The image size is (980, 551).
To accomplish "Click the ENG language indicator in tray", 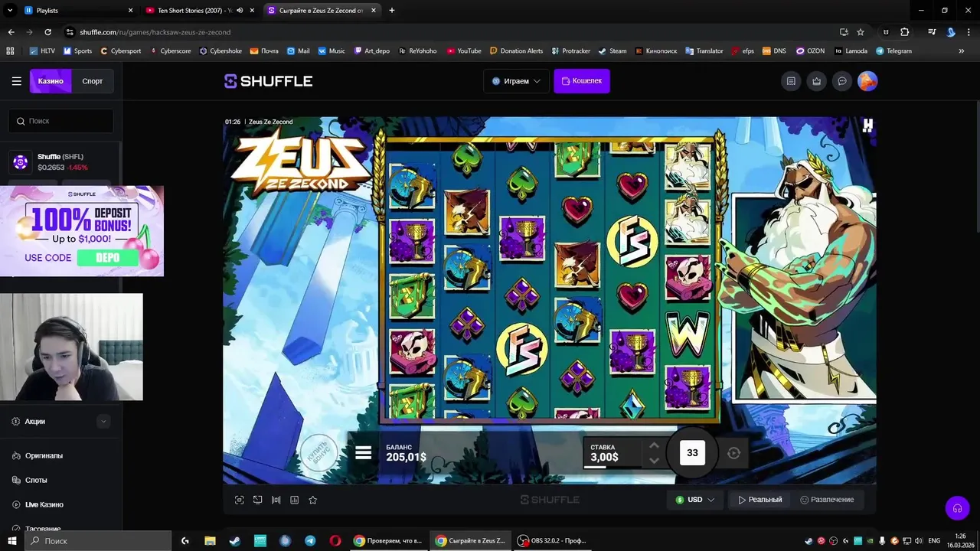I will click(934, 541).
